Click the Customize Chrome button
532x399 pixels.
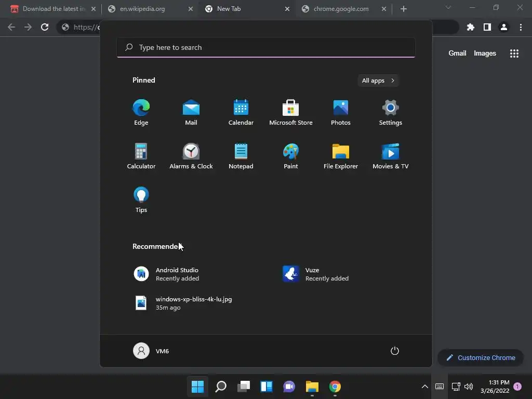tap(481, 357)
